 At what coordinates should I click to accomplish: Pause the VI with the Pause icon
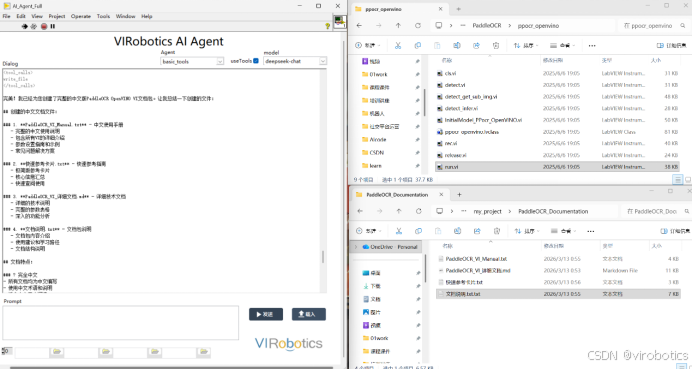point(53,27)
